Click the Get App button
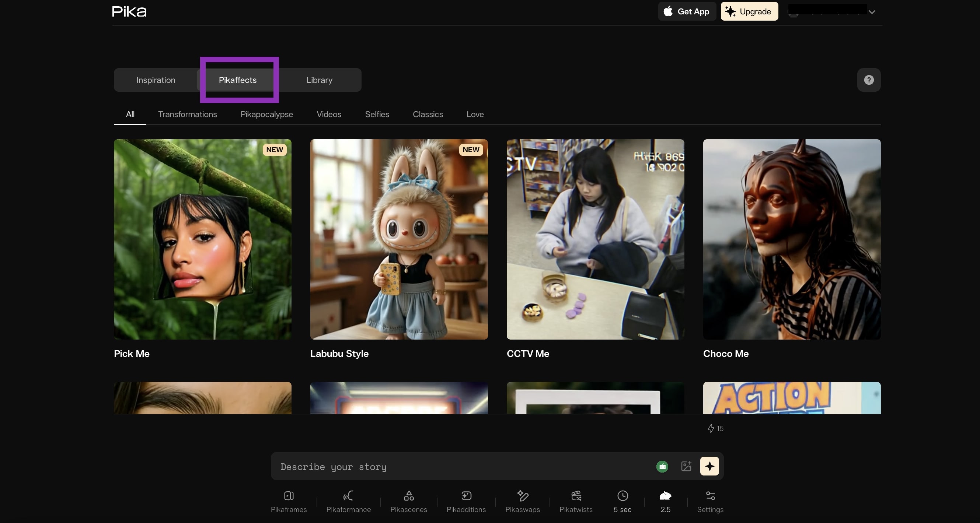The height and width of the screenshot is (523, 980). (687, 11)
